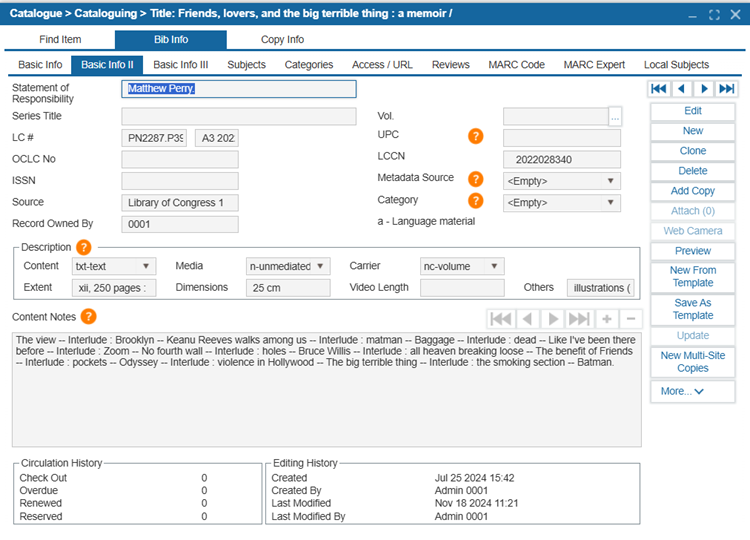Image resolution: width=750 pixels, height=540 pixels.
Task: Click the Clone button
Action: pyautogui.click(x=692, y=151)
